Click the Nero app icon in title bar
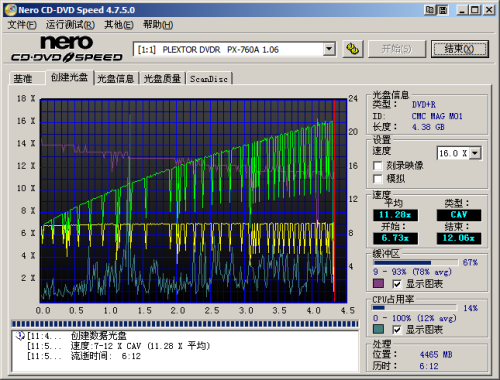 (11, 10)
